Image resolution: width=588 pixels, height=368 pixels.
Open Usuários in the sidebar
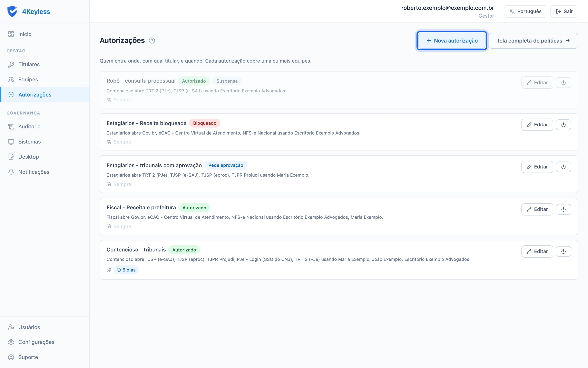[x=45, y=327]
